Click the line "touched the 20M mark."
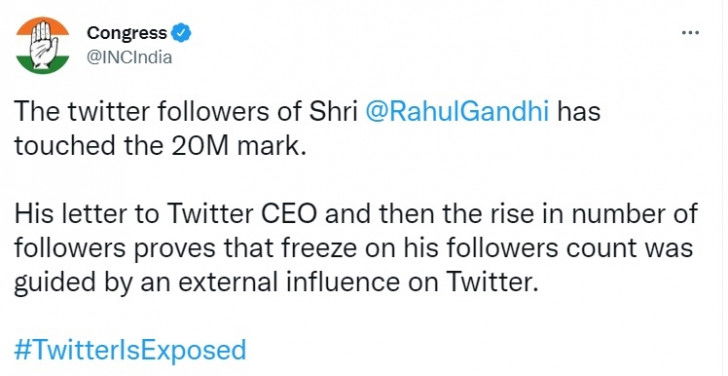This screenshot has width=728, height=376. (x=161, y=147)
